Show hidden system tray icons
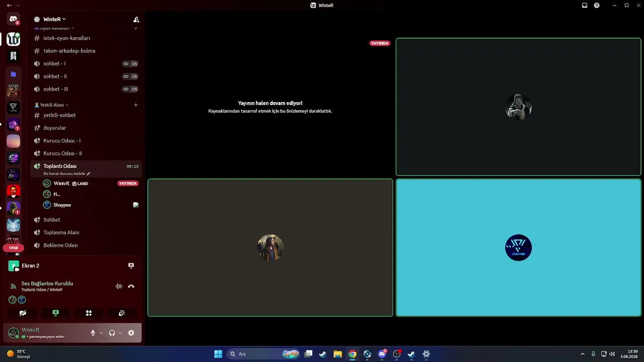The width and height of the screenshot is (644, 362). point(583,354)
